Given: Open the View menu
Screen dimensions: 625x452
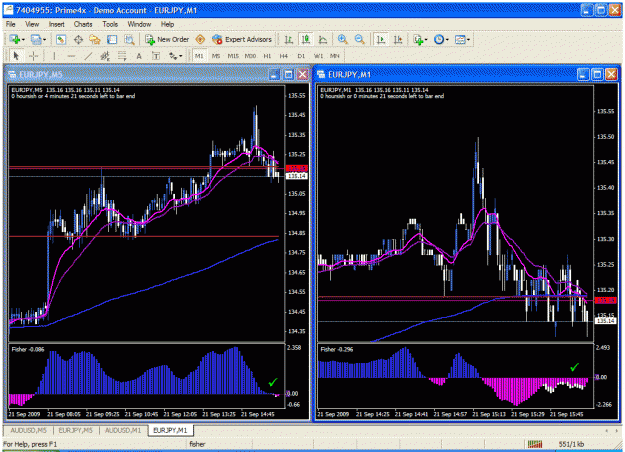Looking at the screenshot, I should click(32, 24).
